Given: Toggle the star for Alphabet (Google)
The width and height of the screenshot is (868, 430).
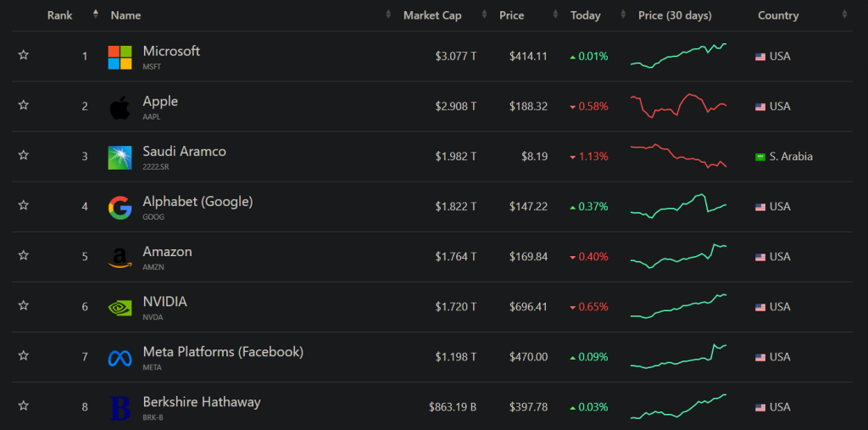Looking at the screenshot, I should click(x=23, y=205).
